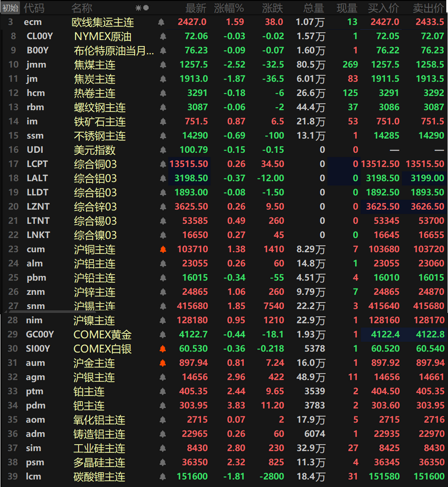
Task: Click the alert bell for 焦炭主连
Action: tap(163, 79)
